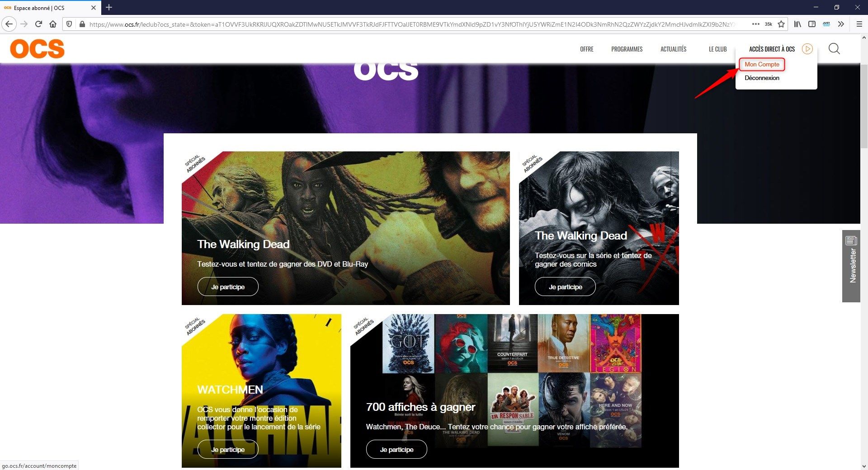Click the Walking Dead title on the DVD card
This screenshot has height=470, width=868.
(243, 244)
